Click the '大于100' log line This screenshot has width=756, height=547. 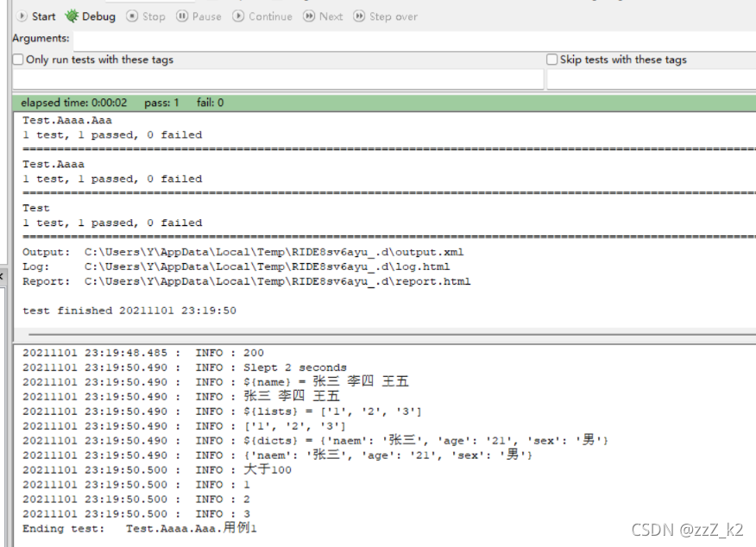click(157, 469)
